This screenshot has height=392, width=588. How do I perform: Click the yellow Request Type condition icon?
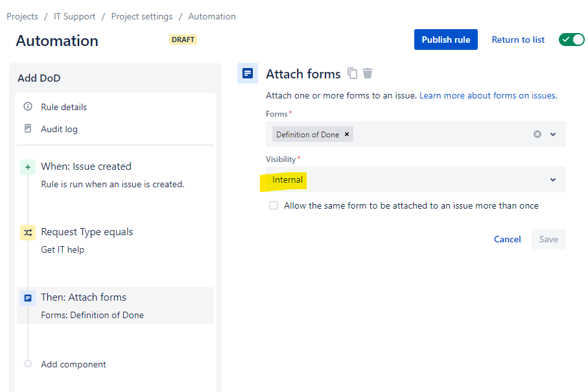(28, 233)
